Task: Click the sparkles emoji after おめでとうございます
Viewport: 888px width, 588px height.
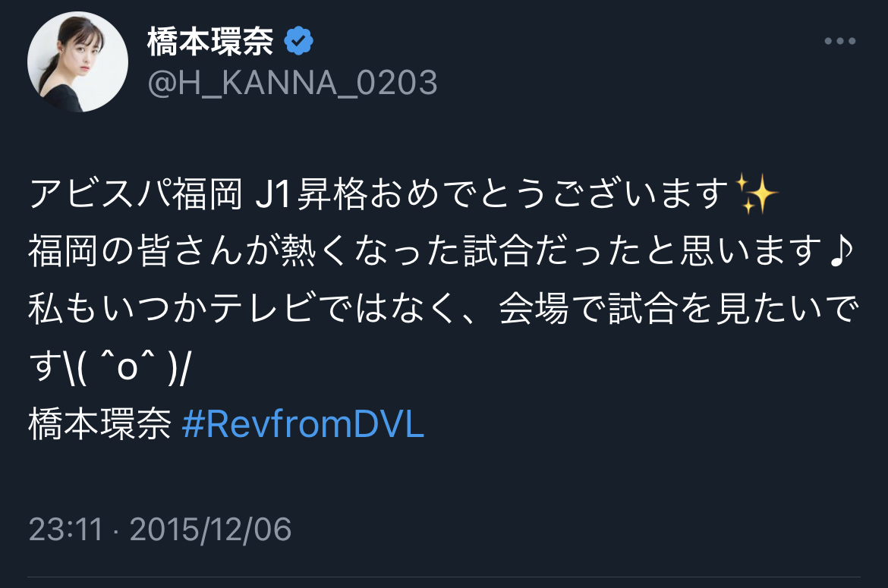Action: (755, 193)
